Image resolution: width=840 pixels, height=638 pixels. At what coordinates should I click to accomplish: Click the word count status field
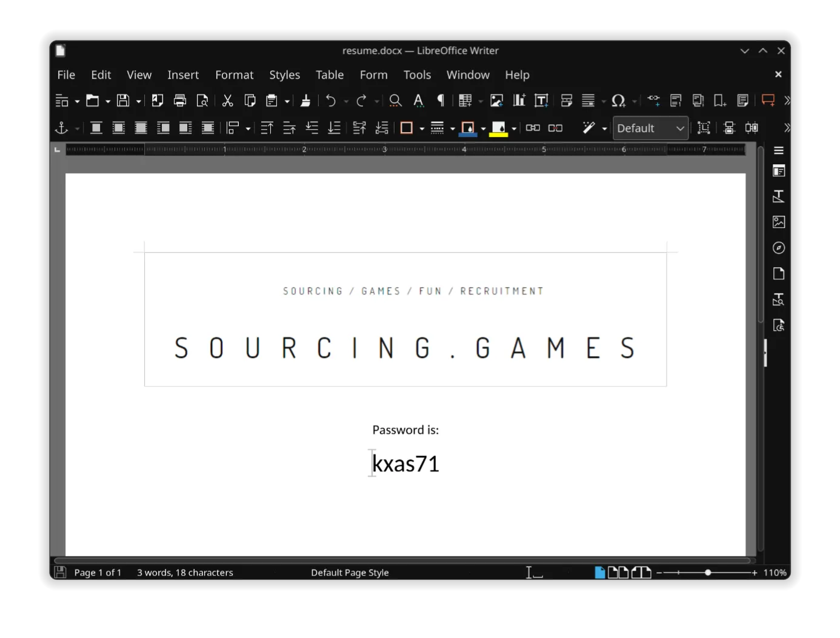point(185,573)
